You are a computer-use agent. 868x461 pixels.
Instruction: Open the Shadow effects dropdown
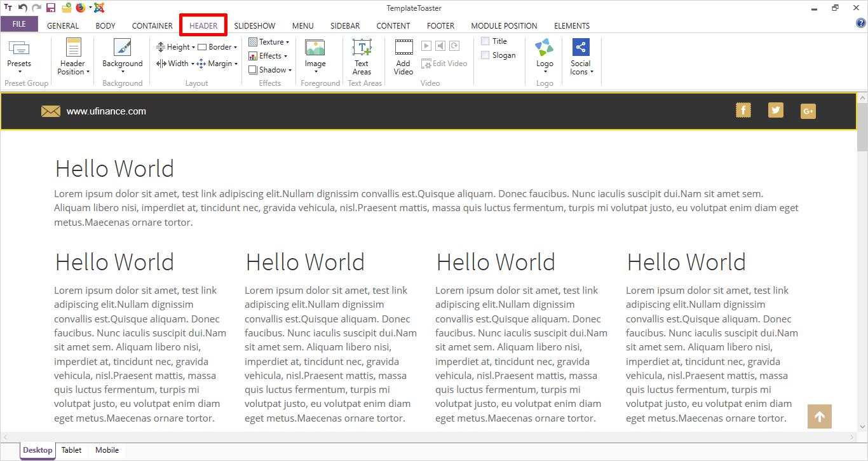pos(270,70)
